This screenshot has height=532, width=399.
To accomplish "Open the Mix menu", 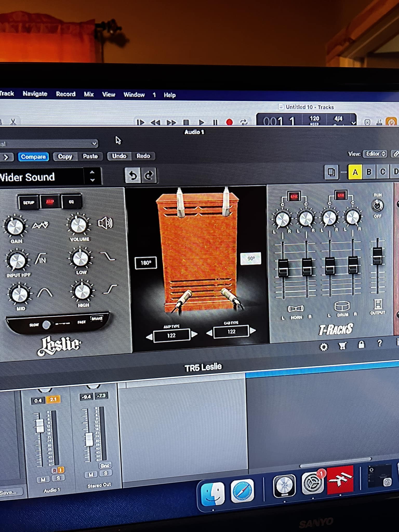I will (x=89, y=94).
